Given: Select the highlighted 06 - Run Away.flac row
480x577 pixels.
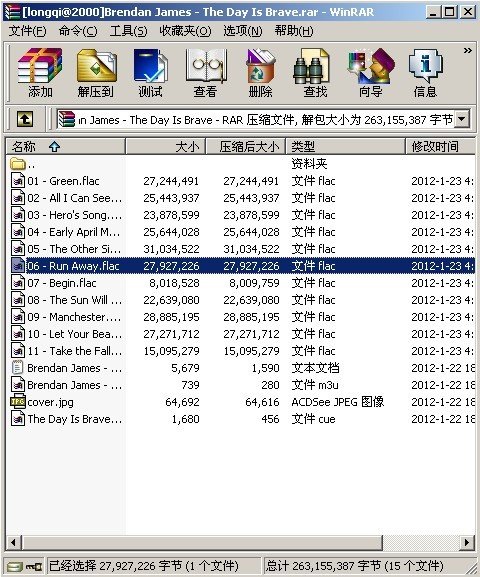Looking at the screenshot, I should click(242, 266).
